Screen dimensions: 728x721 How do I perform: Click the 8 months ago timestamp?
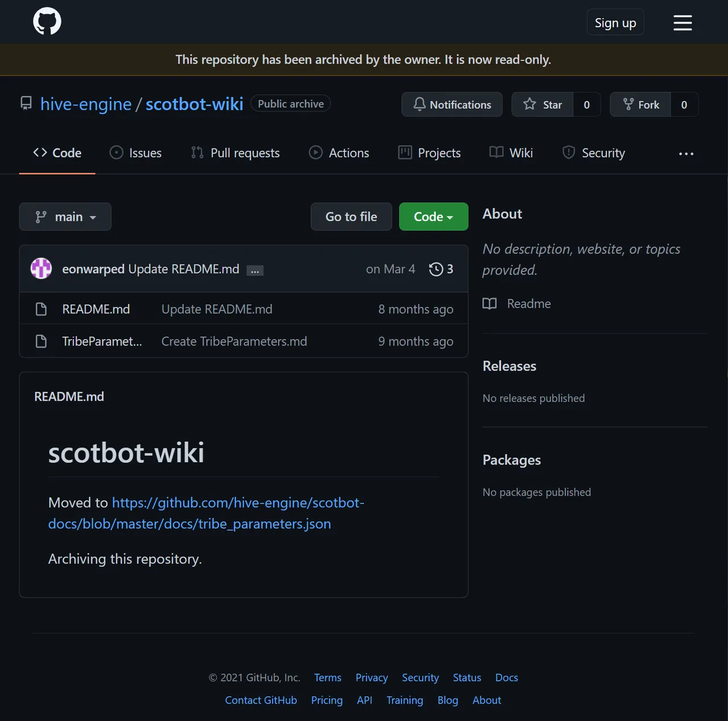point(416,309)
